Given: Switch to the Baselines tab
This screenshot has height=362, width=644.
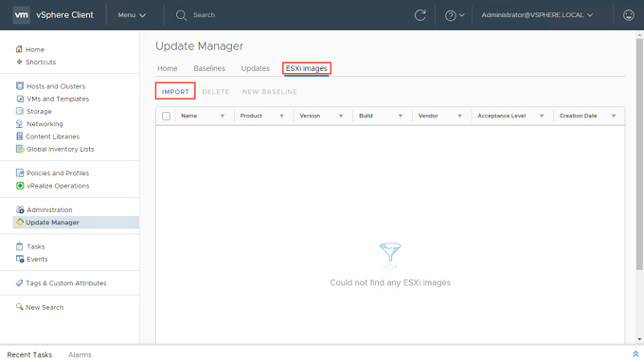Looking at the screenshot, I should click(209, 68).
